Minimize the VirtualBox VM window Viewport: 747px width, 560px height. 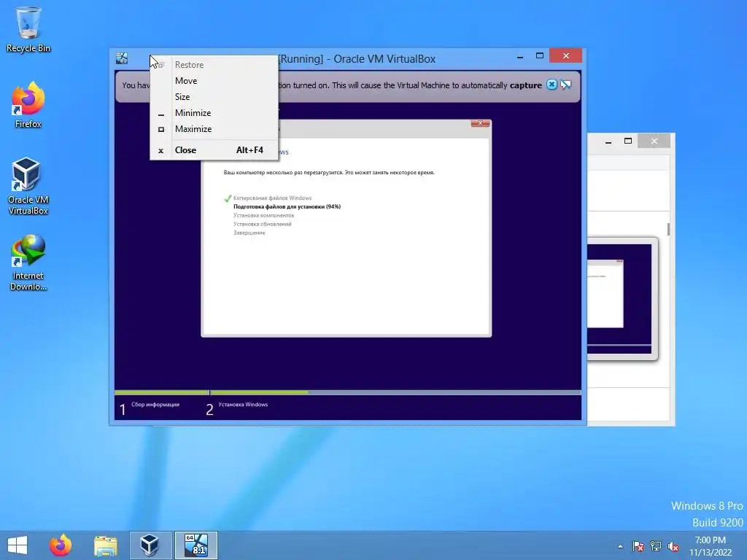click(x=520, y=56)
